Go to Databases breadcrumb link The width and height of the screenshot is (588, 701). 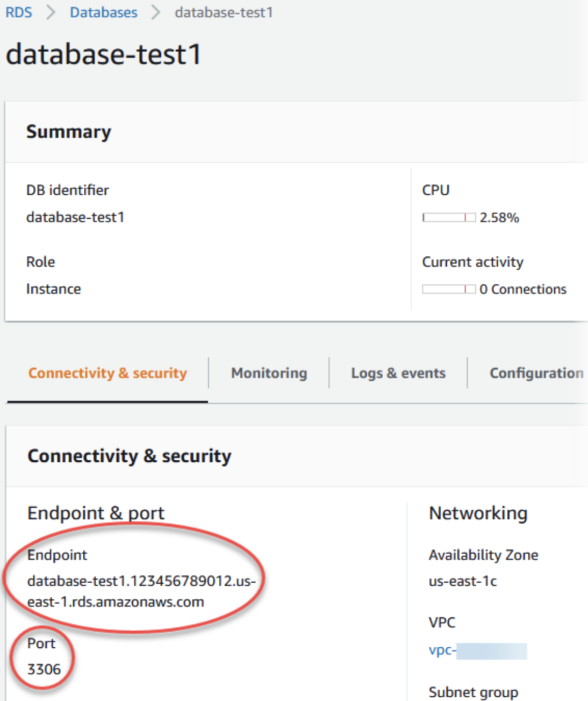[x=104, y=12]
